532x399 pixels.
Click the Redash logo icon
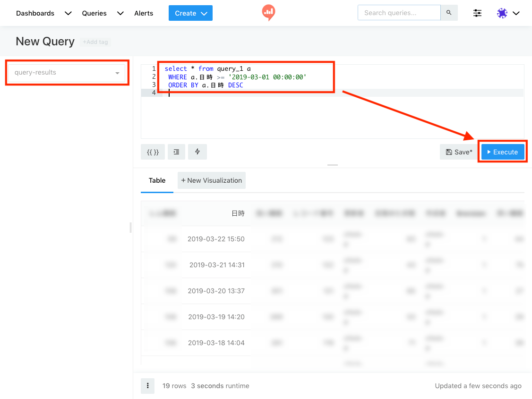coord(268,13)
